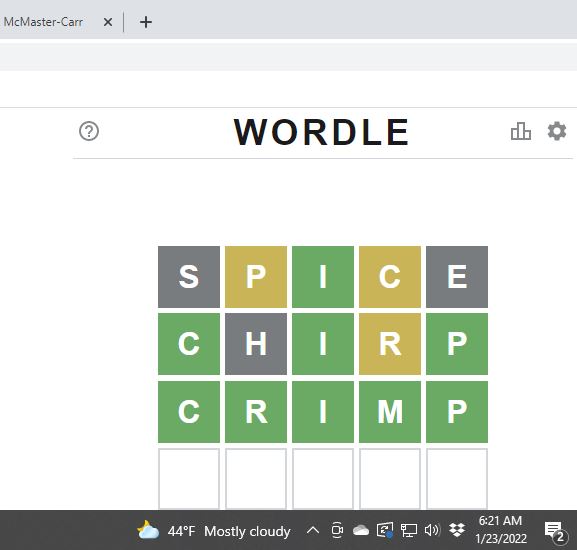Image resolution: width=577 pixels, height=550 pixels.
Task: Open the notification center with 2 alerts
Action: point(555,531)
